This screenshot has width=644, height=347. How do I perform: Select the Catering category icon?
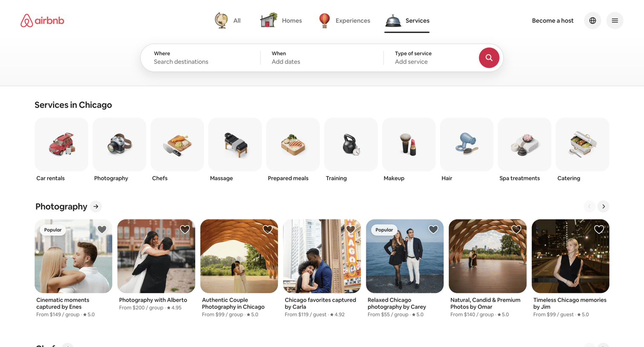[x=583, y=145]
